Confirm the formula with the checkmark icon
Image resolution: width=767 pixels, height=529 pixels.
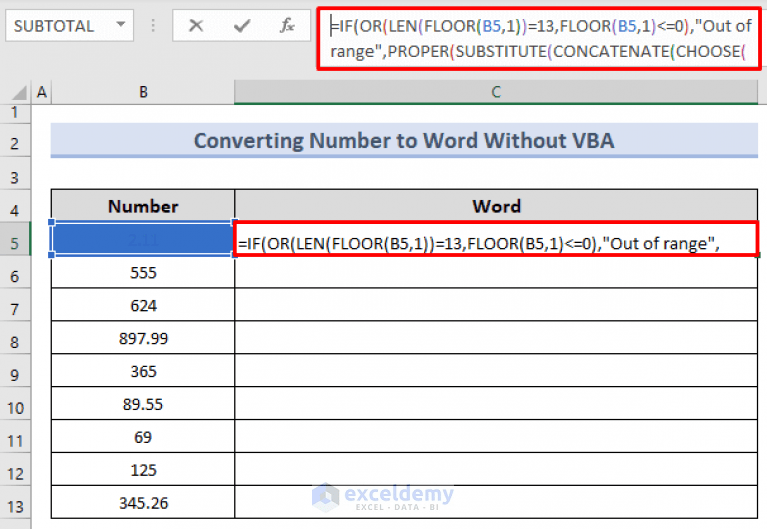242,25
